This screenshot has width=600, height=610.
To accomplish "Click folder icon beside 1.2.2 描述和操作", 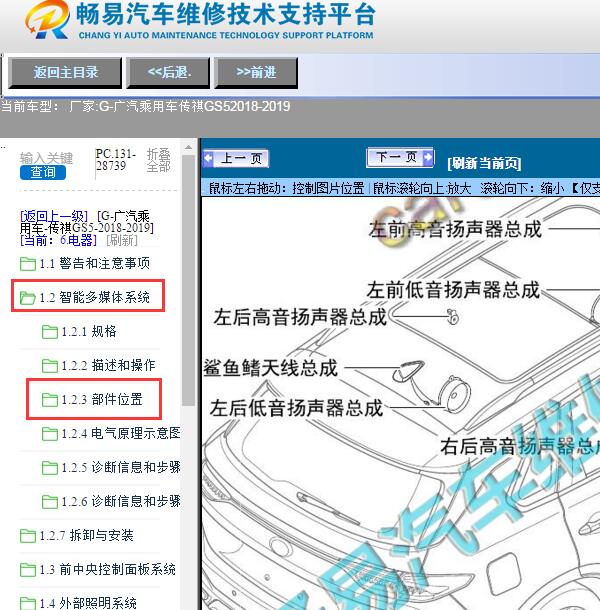I will [x=50, y=366].
